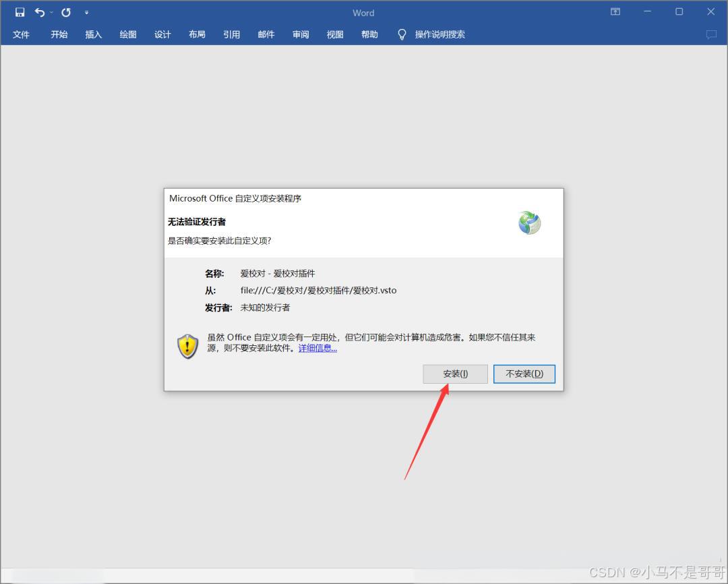Click the 无法验证发行者 heading
This screenshot has height=584, width=728.
(196, 222)
